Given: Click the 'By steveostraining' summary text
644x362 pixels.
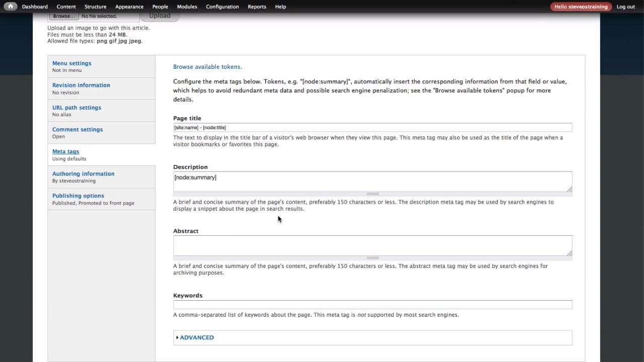Looking at the screenshot, I should 74,181.
